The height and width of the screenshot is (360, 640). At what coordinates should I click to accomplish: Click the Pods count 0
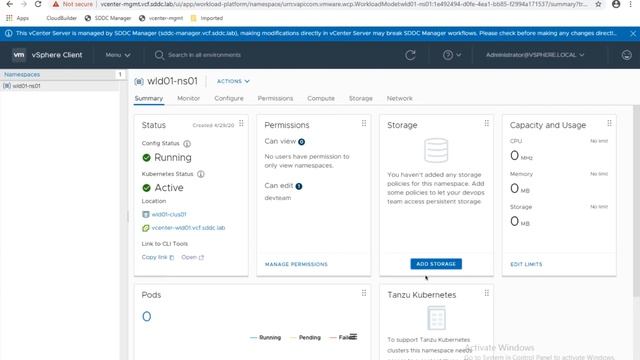point(147,316)
